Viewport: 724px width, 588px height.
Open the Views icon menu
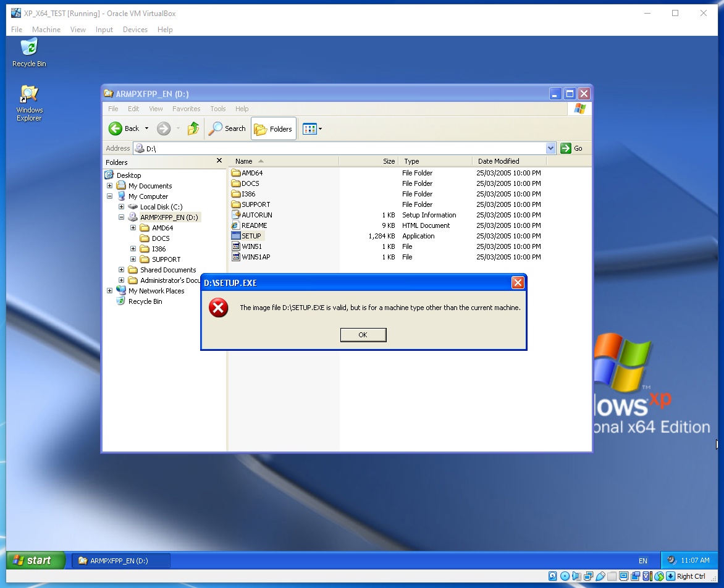click(312, 128)
